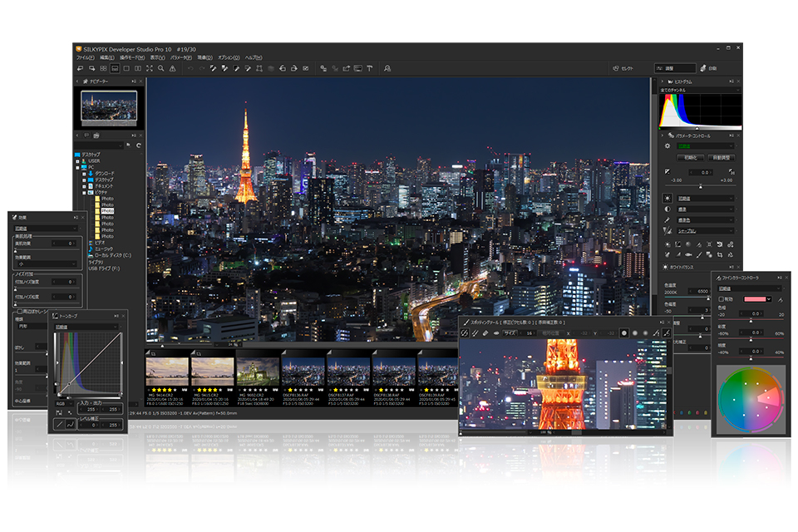Screen dimensions: 798x532
Task: Open the Parameter menu
Action: [181, 57]
